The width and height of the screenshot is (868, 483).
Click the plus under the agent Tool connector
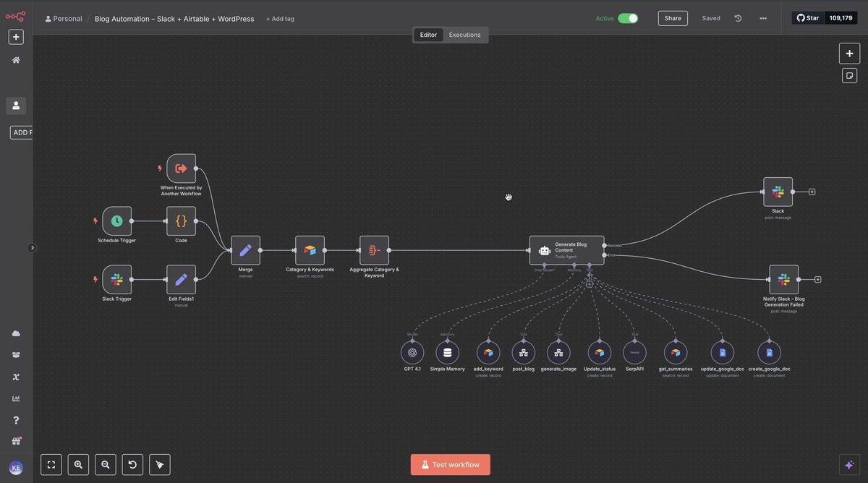tap(590, 284)
